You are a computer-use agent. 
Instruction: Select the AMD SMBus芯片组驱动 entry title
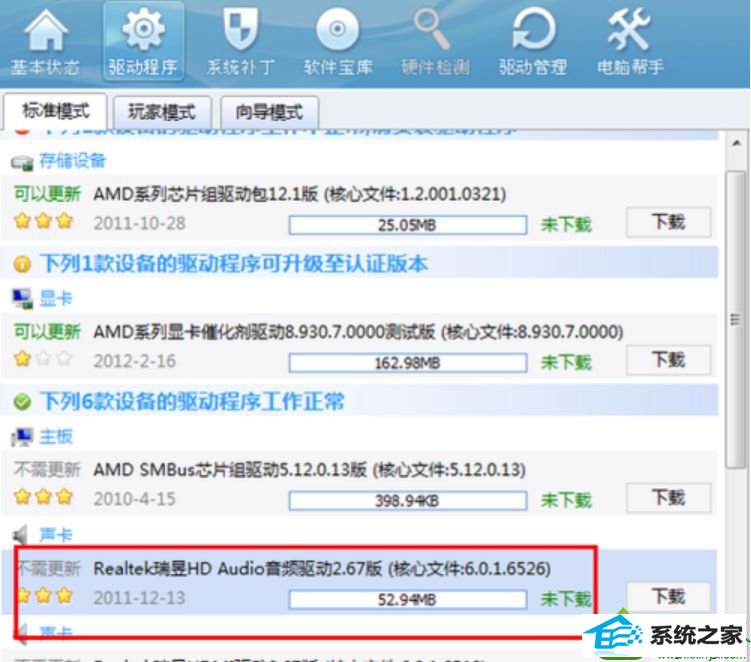click(309, 470)
